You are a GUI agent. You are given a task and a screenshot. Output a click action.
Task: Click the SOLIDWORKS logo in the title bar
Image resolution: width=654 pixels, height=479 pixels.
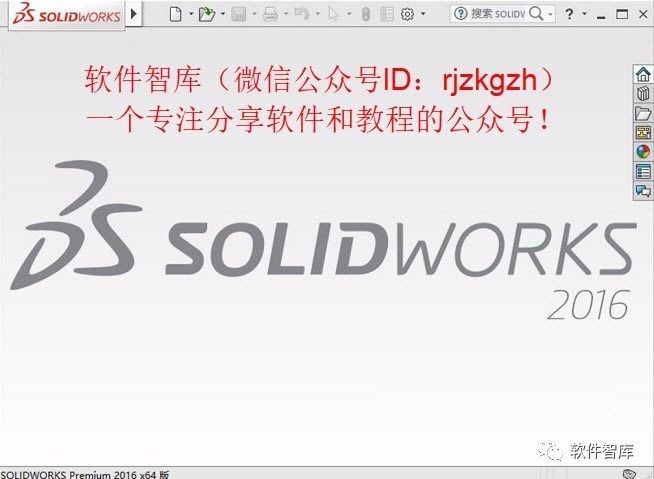click(67, 14)
